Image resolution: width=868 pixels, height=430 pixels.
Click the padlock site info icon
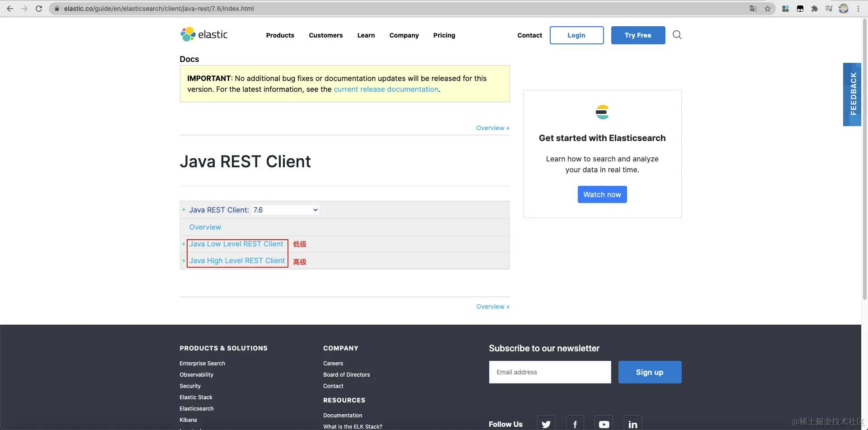tap(57, 9)
